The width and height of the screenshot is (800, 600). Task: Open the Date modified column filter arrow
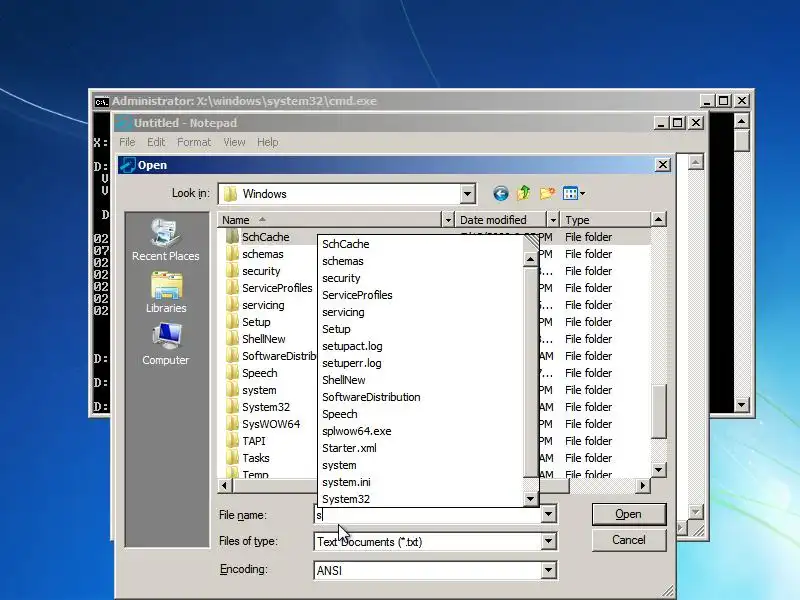(553, 220)
